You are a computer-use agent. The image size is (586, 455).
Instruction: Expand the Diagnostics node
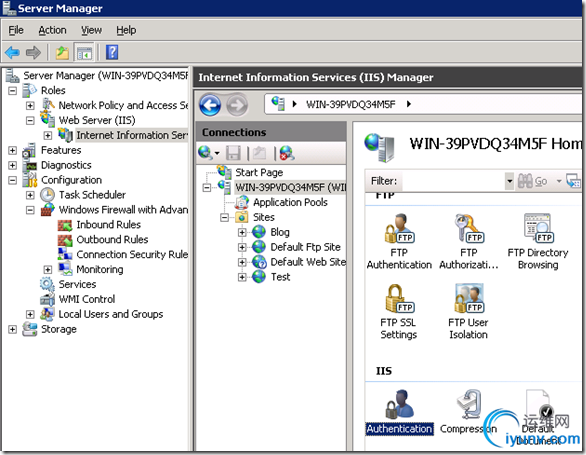[12, 165]
